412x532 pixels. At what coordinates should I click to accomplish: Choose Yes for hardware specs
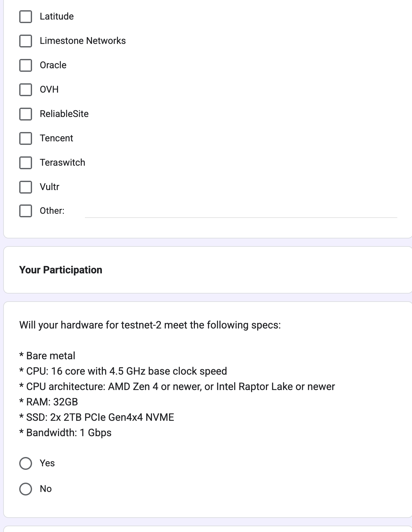click(26, 463)
